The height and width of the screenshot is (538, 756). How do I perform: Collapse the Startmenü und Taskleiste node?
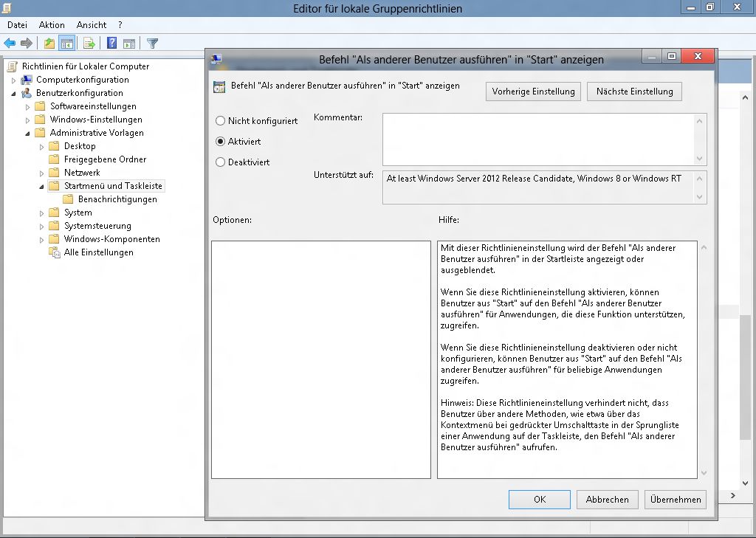click(41, 187)
